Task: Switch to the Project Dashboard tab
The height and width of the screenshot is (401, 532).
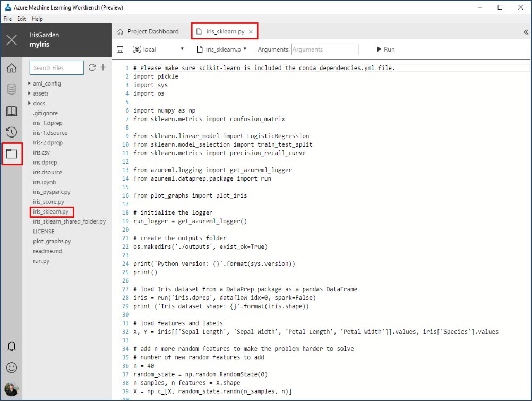Action: (148, 31)
